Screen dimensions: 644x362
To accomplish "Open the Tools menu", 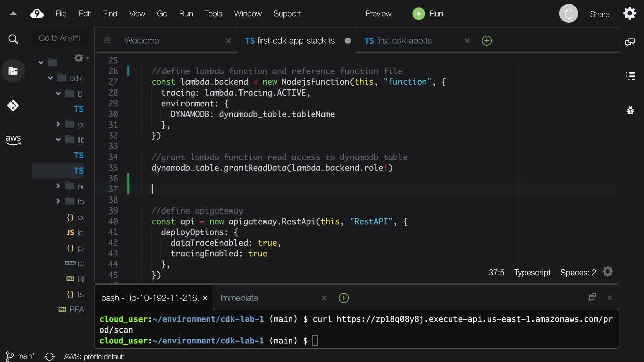I will click(x=213, y=14).
